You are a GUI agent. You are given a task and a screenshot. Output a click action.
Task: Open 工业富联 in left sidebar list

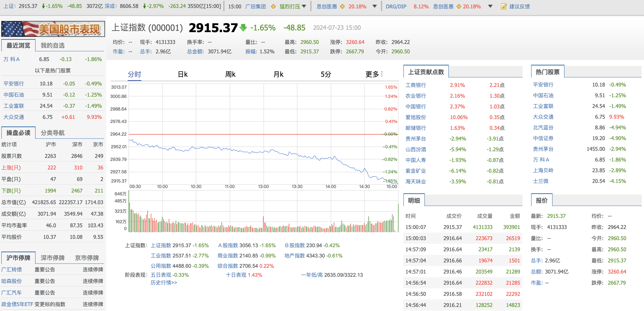pyautogui.click(x=14, y=106)
